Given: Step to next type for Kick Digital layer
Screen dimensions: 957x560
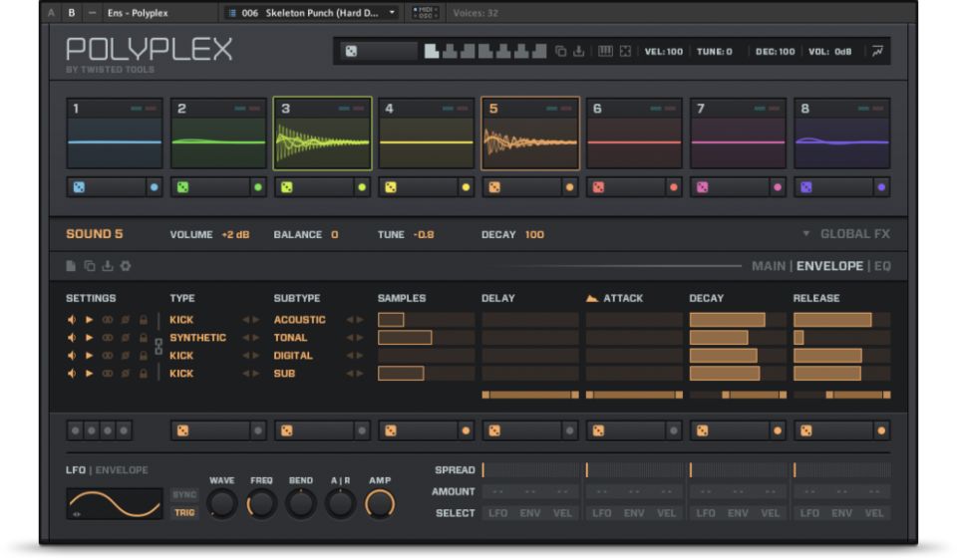Looking at the screenshot, I should (x=256, y=356).
